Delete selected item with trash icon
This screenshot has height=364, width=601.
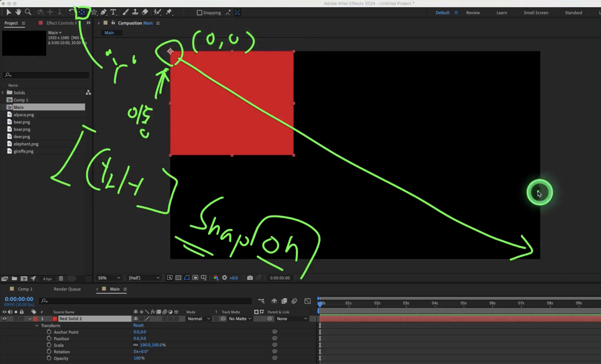point(61,278)
